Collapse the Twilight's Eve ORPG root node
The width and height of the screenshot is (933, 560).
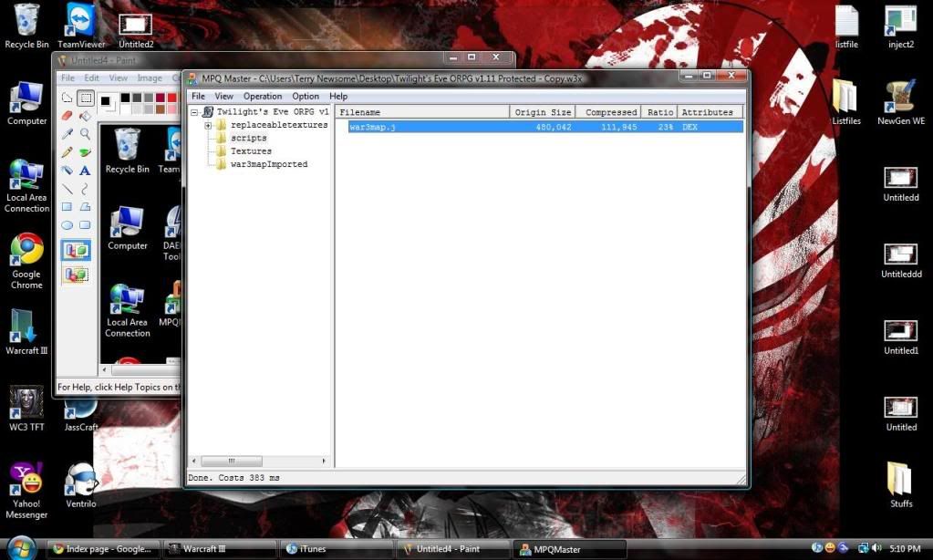click(194, 112)
